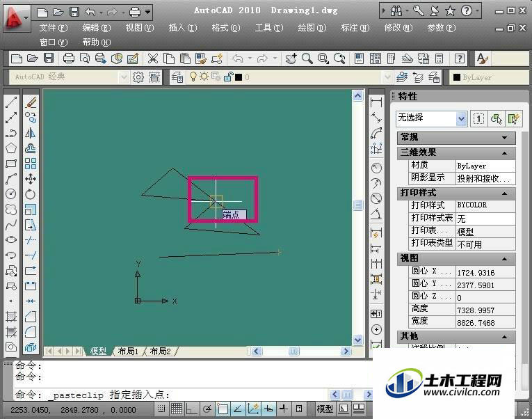Toggle Ortho mode in status bar
Viewport: 532px width, 419px height.
(191, 409)
